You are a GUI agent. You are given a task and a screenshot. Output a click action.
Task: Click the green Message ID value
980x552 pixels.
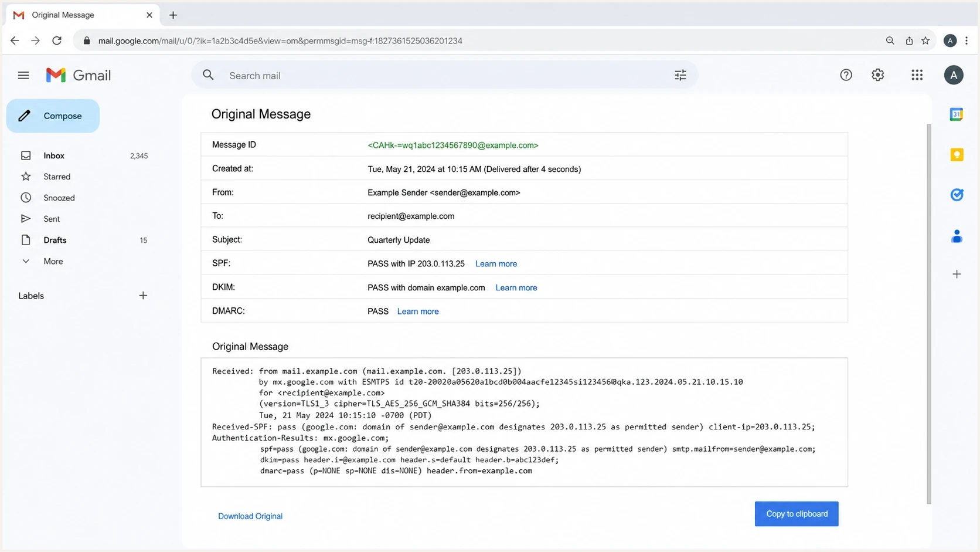pos(453,145)
